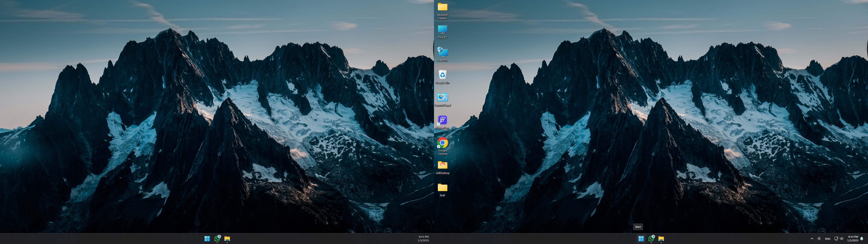Open Start menu on the left display's taskbar

click(x=207, y=239)
